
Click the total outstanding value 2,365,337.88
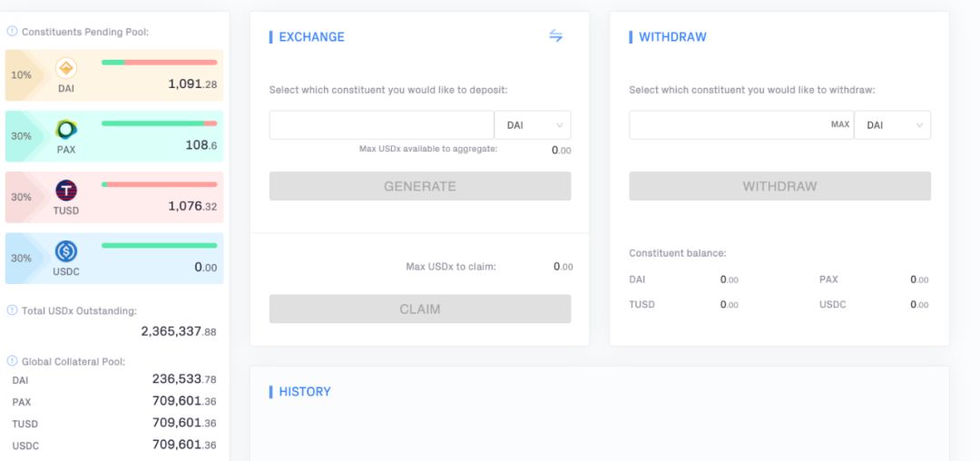179,331
